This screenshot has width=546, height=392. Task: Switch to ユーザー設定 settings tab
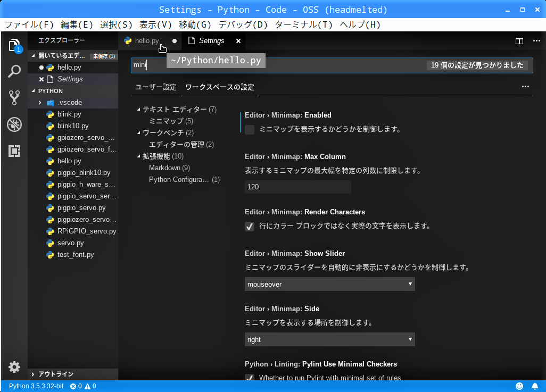click(x=155, y=87)
